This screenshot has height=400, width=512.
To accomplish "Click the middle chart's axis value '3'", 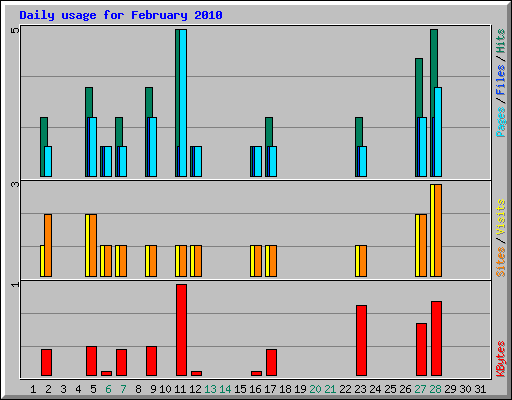I will (15, 184).
